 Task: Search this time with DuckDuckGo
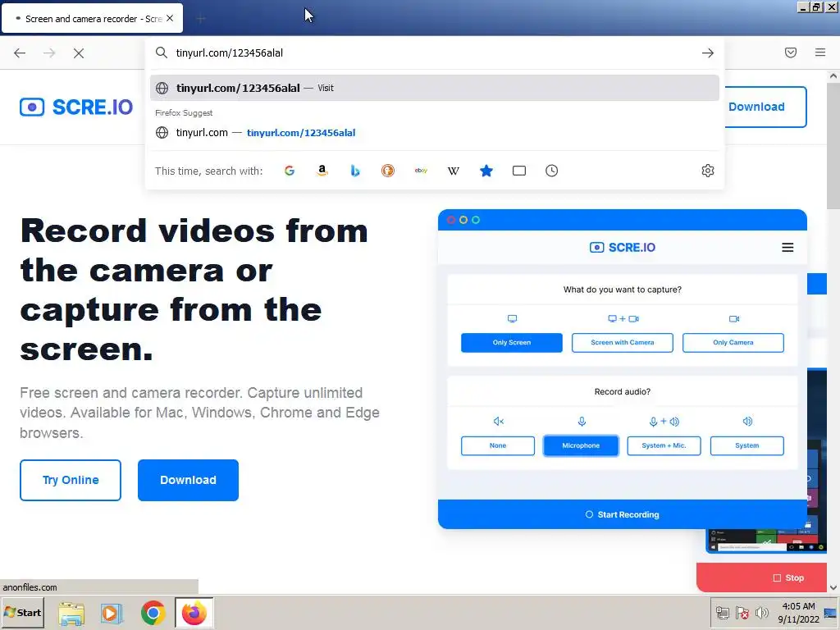[x=388, y=171]
